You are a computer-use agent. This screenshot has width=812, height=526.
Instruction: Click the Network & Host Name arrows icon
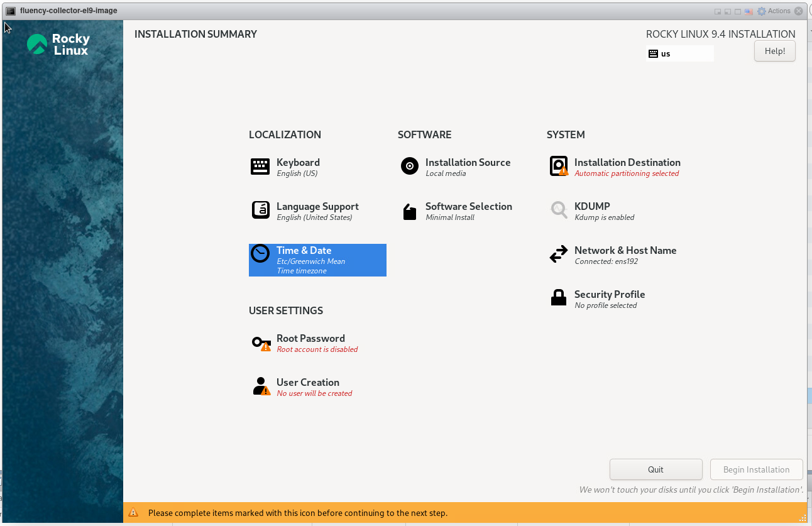[x=559, y=254]
